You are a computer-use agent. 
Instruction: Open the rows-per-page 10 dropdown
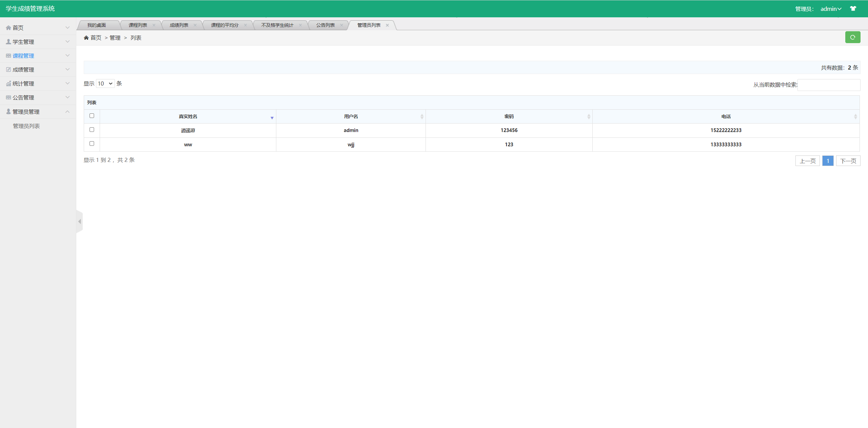(x=105, y=83)
